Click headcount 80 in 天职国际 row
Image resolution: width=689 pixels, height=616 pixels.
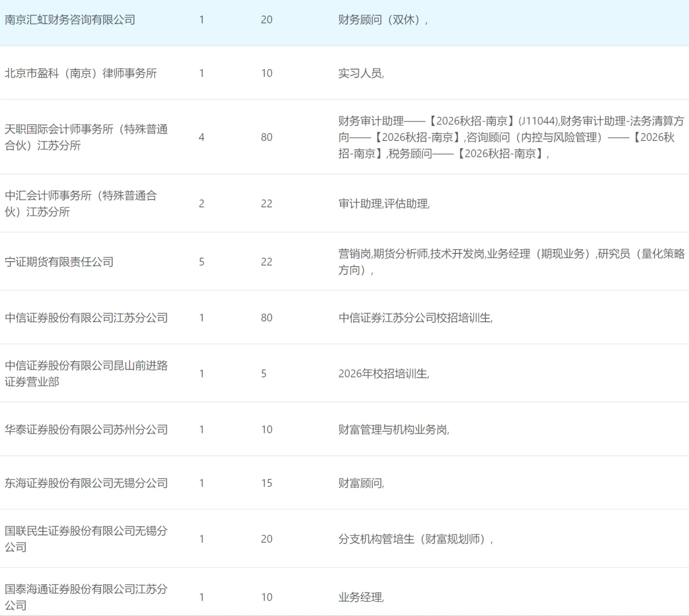[266, 137]
